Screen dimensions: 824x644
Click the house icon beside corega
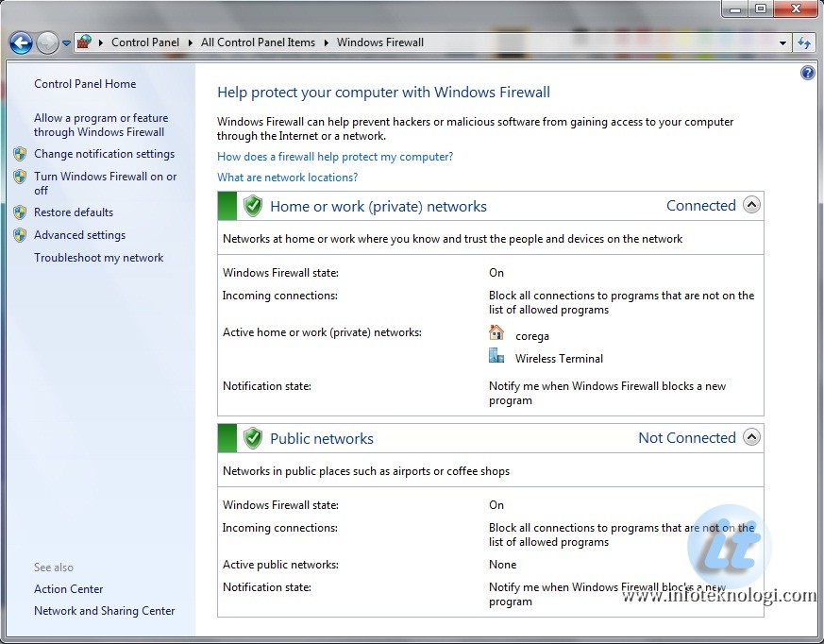pyautogui.click(x=496, y=332)
